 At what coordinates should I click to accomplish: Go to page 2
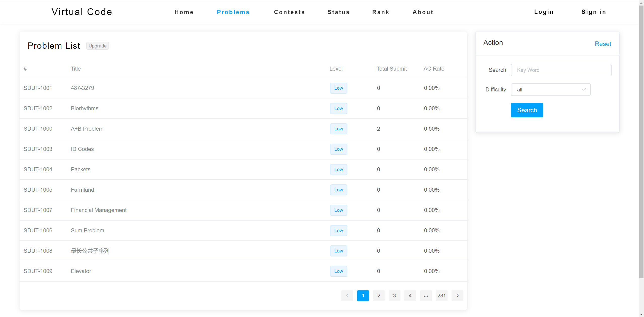click(x=379, y=296)
